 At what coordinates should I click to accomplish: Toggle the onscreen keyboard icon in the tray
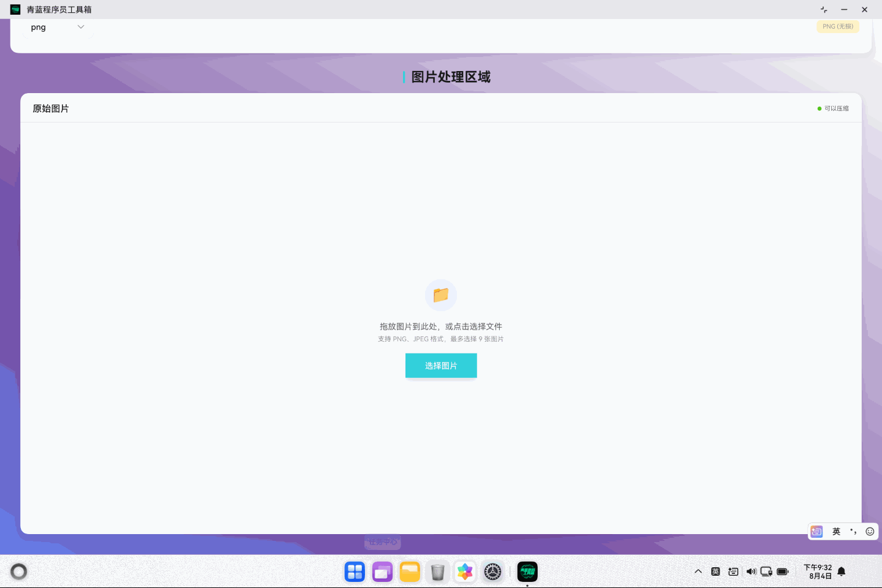click(x=733, y=571)
